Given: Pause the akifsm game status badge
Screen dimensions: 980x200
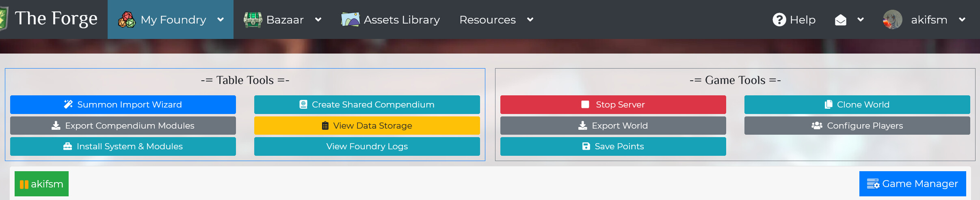Looking at the screenshot, I should pyautogui.click(x=41, y=184).
